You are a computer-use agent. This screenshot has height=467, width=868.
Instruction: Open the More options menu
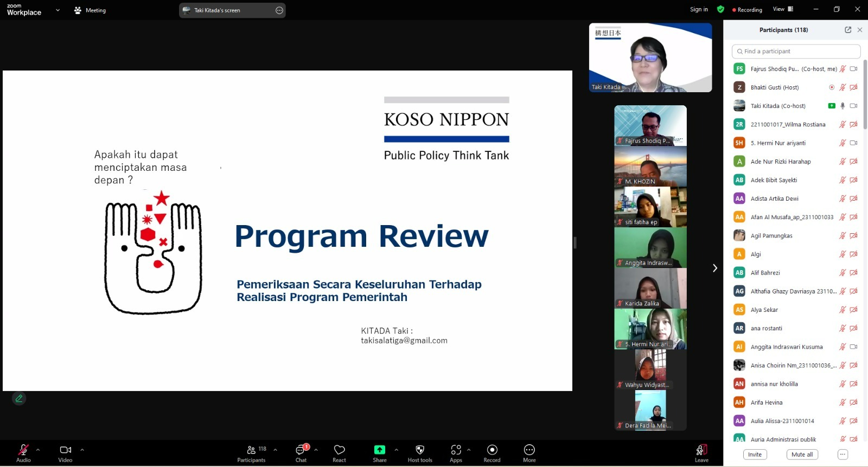click(x=529, y=453)
